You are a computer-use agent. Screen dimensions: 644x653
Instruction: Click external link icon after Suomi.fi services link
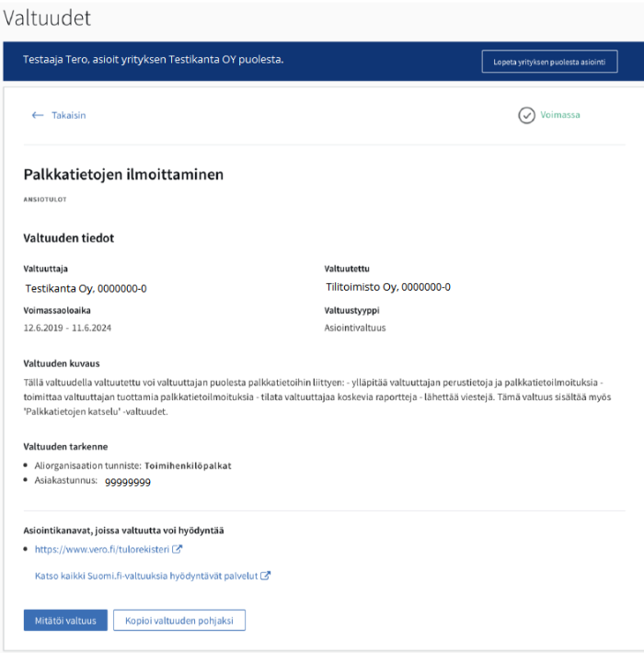(x=266, y=577)
